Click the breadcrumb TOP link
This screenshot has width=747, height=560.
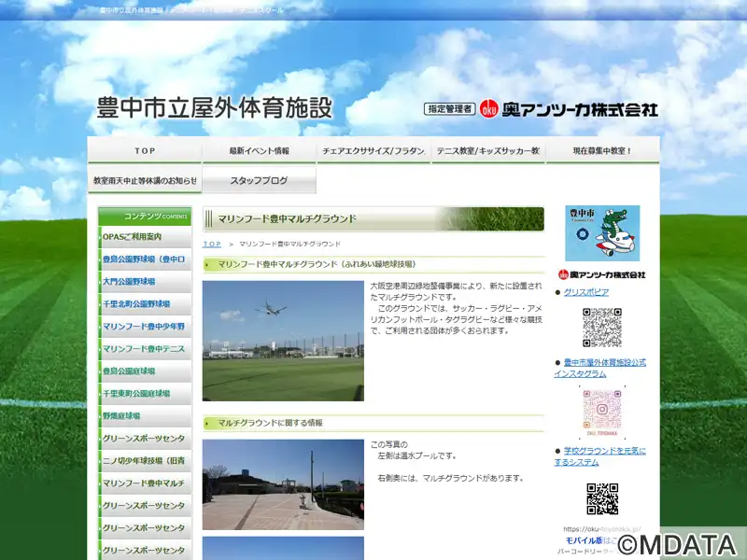coord(212,244)
